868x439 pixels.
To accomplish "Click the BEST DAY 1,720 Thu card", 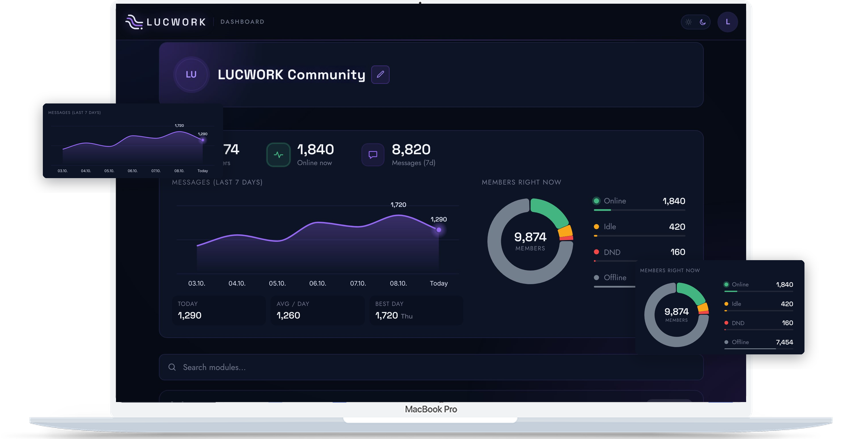I will click(416, 310).
